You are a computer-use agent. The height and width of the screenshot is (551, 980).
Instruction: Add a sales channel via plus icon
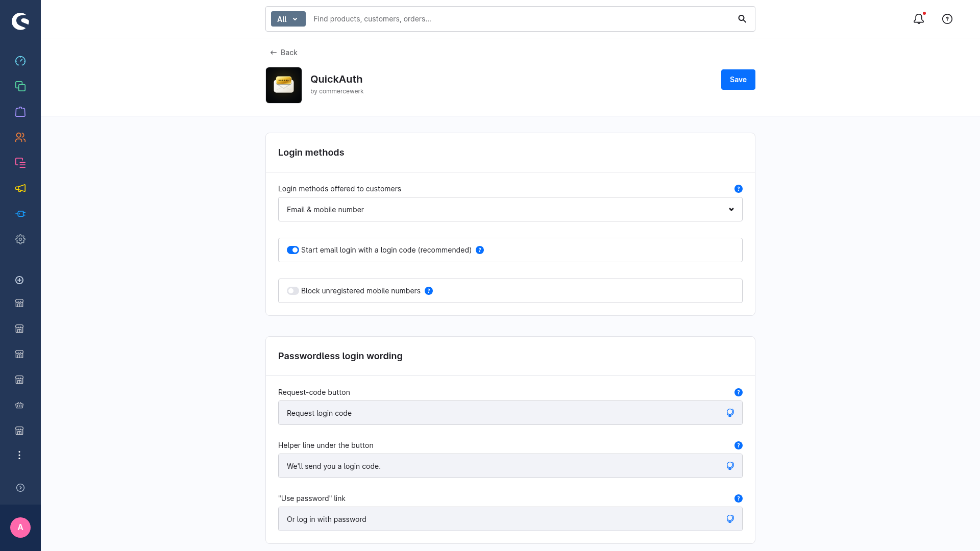[x=19, y=280]
